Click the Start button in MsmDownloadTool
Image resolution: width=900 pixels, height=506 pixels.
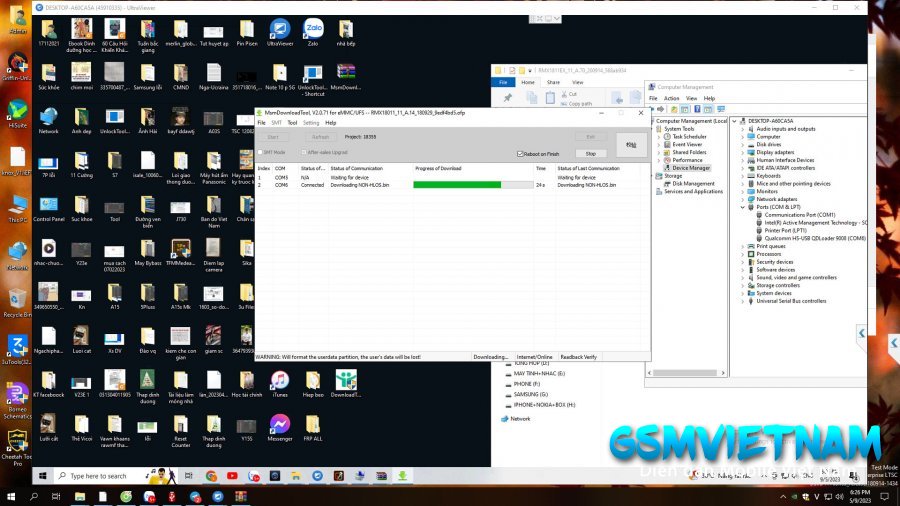coord(273,137)
